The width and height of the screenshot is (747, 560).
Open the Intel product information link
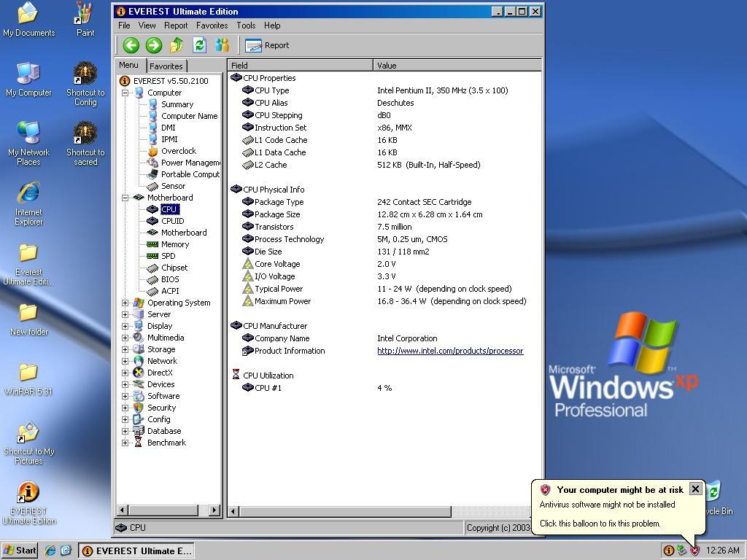tap(449, 351)
